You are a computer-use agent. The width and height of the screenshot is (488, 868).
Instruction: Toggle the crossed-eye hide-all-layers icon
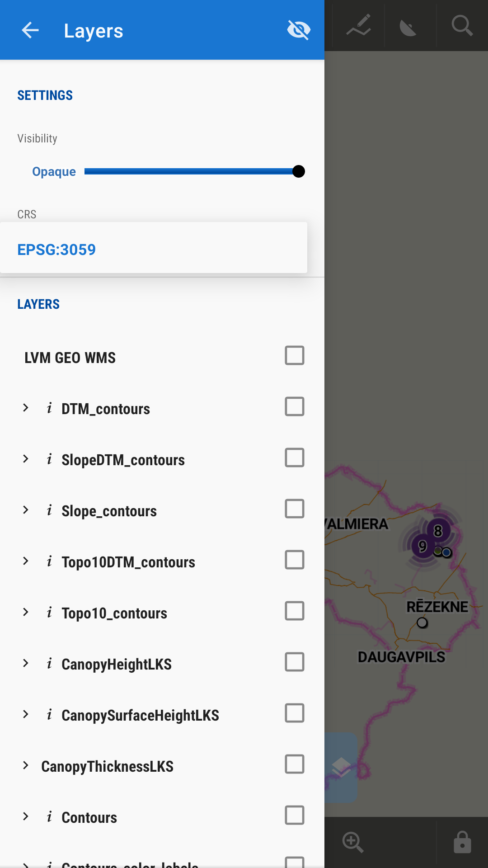(x=299, y=30)
